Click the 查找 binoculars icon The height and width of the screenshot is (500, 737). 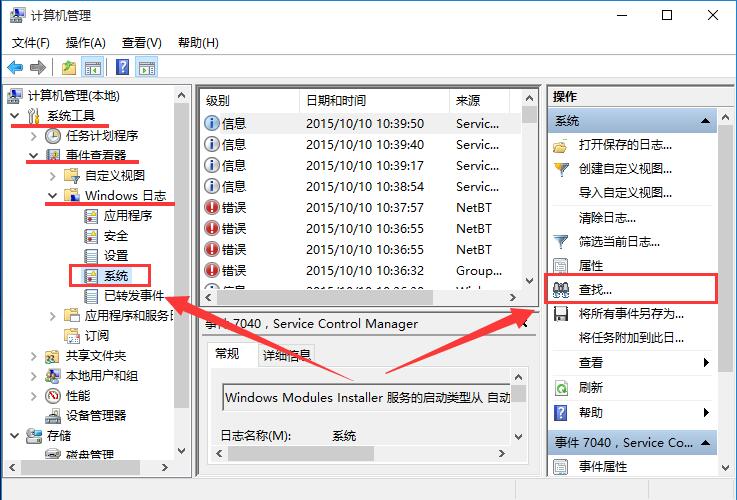(x=561, y=290)
